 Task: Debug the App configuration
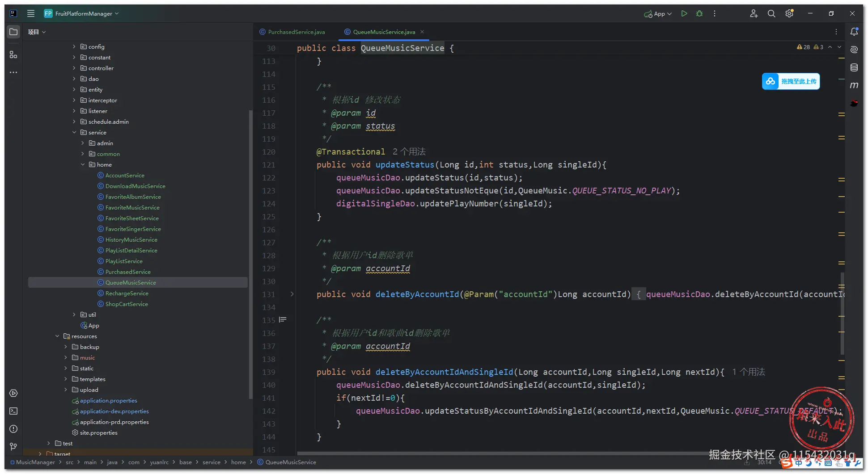[x=699, y=13]
